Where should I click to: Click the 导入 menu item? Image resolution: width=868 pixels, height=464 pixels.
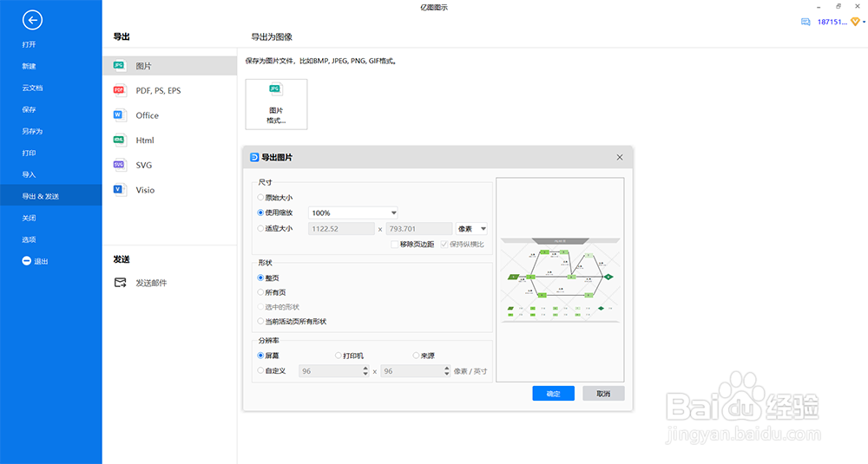coord(29,175)
